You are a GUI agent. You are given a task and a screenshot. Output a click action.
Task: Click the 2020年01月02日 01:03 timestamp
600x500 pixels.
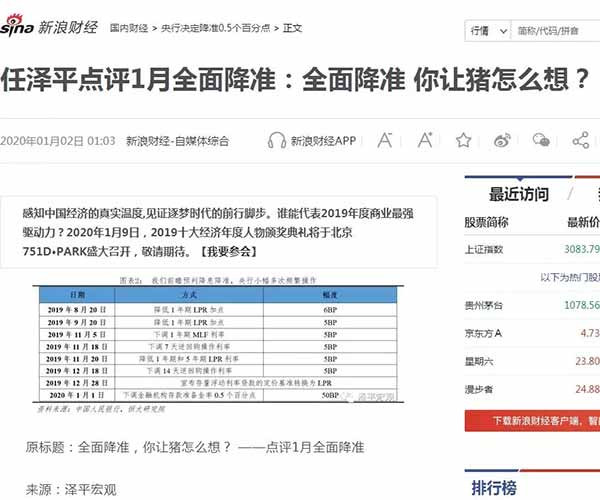pos(58,141)
